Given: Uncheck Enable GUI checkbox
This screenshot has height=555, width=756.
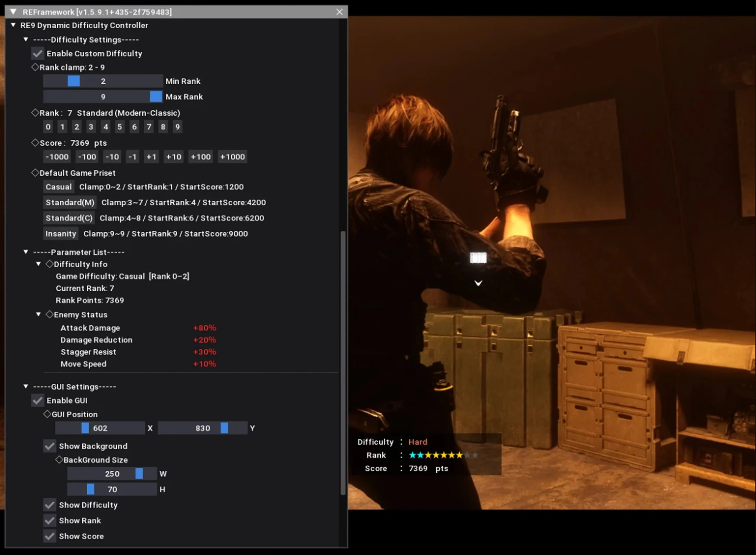Looking at the screenshot, I should pos(38,401).
